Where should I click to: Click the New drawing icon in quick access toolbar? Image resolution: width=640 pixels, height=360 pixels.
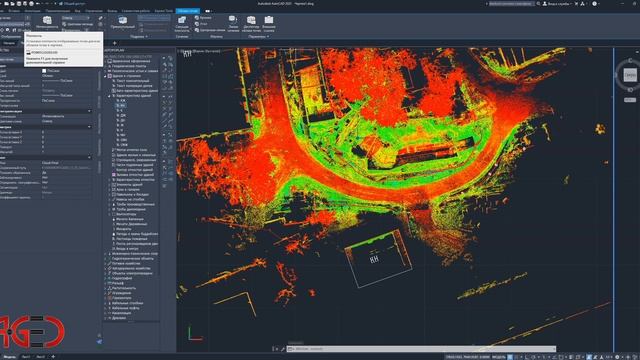point(7,4)
